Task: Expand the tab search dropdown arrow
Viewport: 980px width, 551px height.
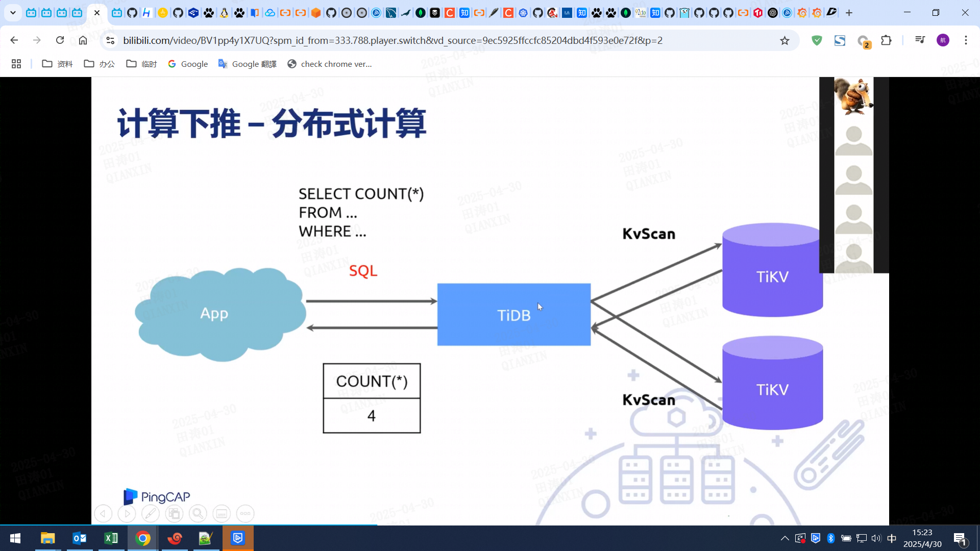Action: coord(13,13)
